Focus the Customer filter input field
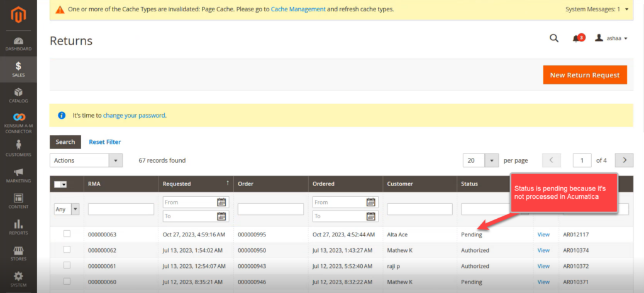This screenshot has height=293, width=644. tap(419, 209)
